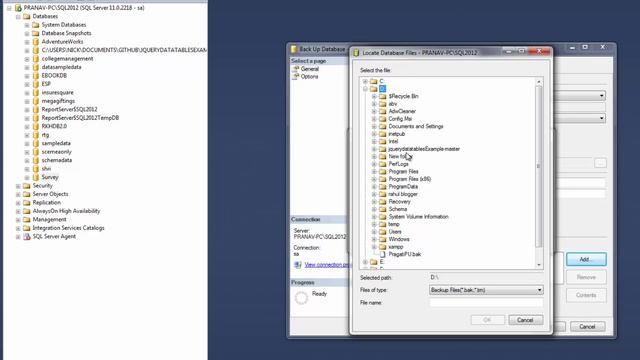Click the AdwCleaner folder icon
The image size is (640, 360).
382,111
